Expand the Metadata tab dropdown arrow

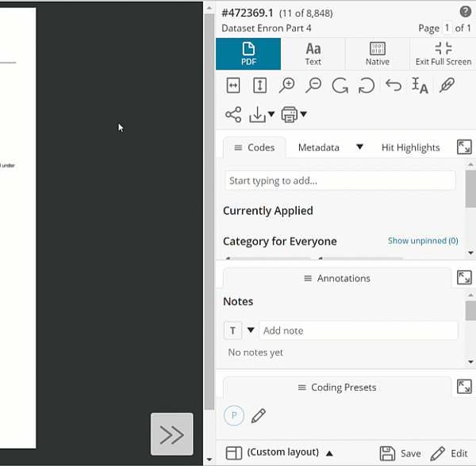pos(359,147)
